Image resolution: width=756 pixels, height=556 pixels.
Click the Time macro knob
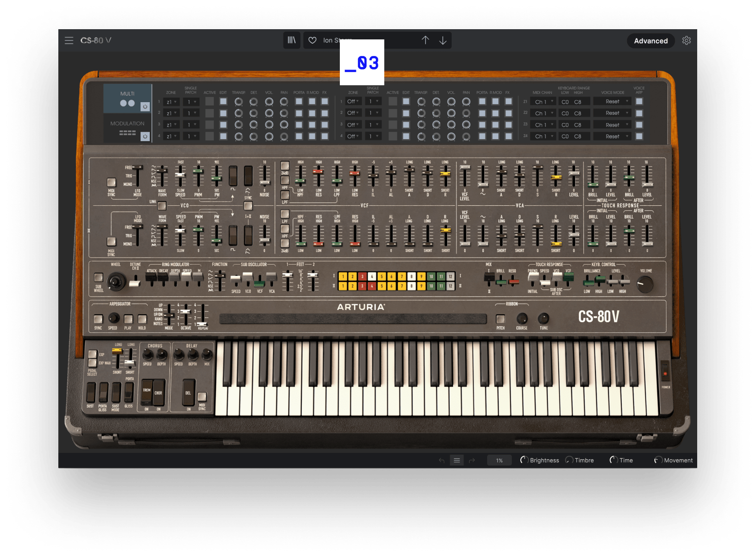(614, 460)
